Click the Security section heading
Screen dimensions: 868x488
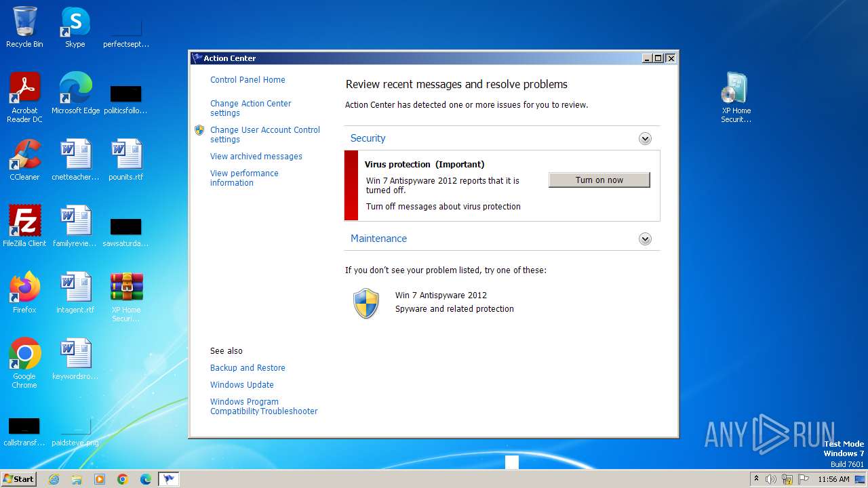(x=368, y=138)
